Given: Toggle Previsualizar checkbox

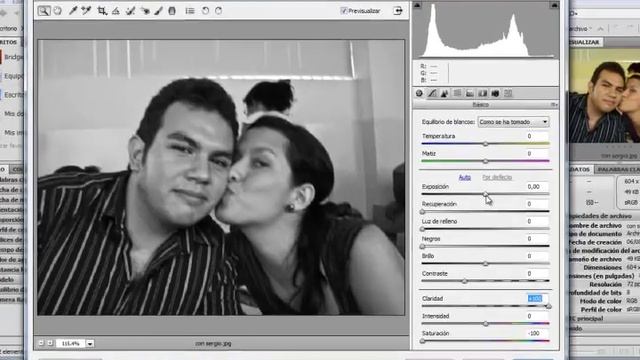Looking at the screenshot, I should point(344,11).
